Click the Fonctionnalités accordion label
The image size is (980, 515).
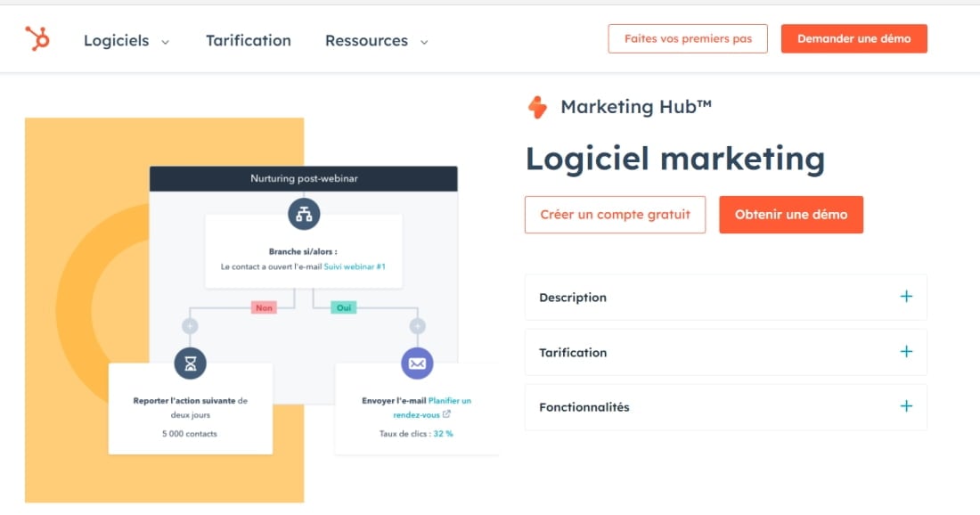pos(584,407)
